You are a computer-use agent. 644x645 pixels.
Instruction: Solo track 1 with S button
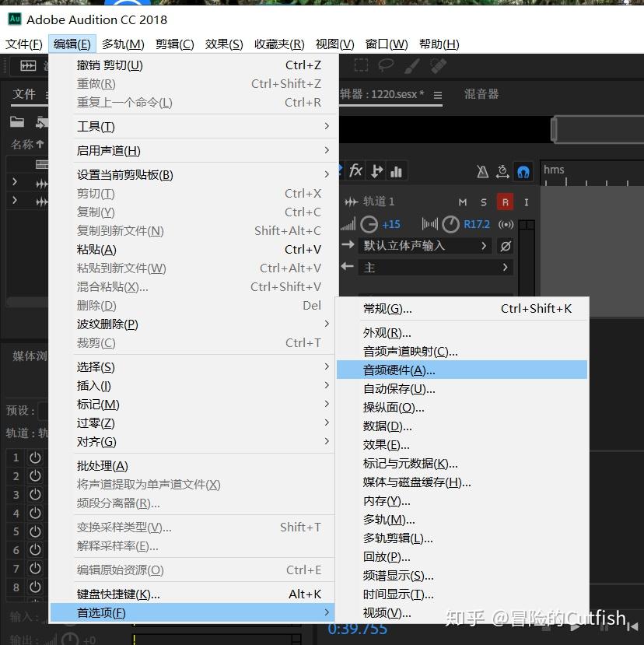click(x=484, y=202)
